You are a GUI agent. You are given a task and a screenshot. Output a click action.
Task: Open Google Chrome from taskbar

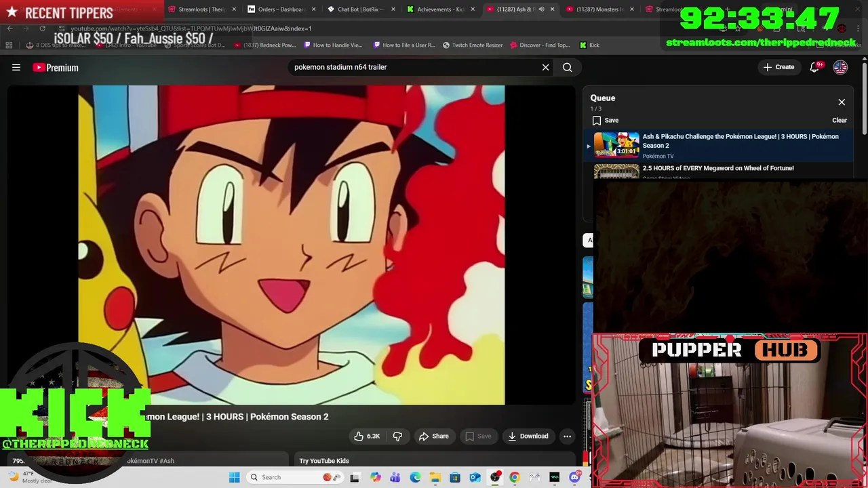(x=515, y=477)
